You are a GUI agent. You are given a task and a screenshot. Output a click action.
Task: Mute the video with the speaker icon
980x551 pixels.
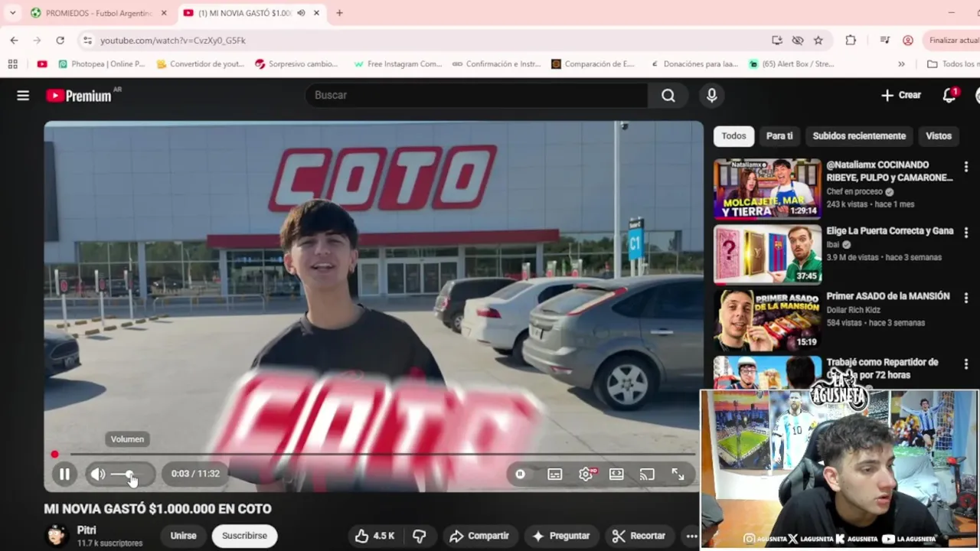(x=97, y=474)
